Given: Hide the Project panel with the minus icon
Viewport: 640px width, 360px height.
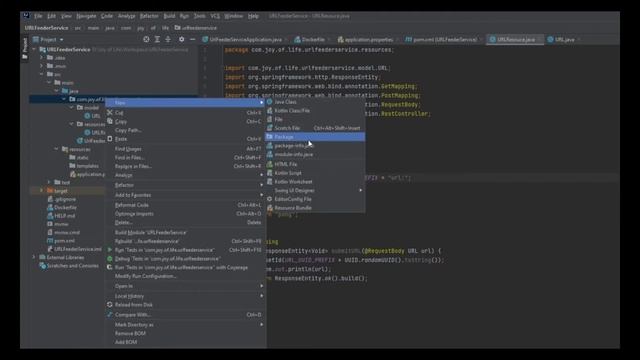Looking at the screenshot, I should [192, 39].
